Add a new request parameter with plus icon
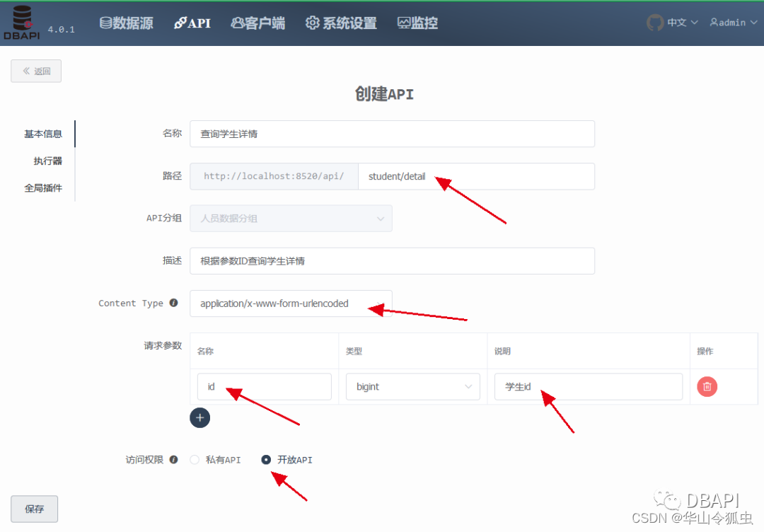Image resolution: width=764 pixels, height=532 pixels. click(x=199, y=418)
